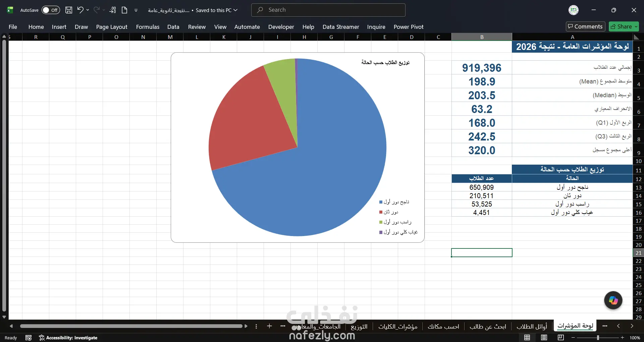Viewport: 644px width, 342px height.
Task: Click the green Share button
Action: click(x=624, y=26)
